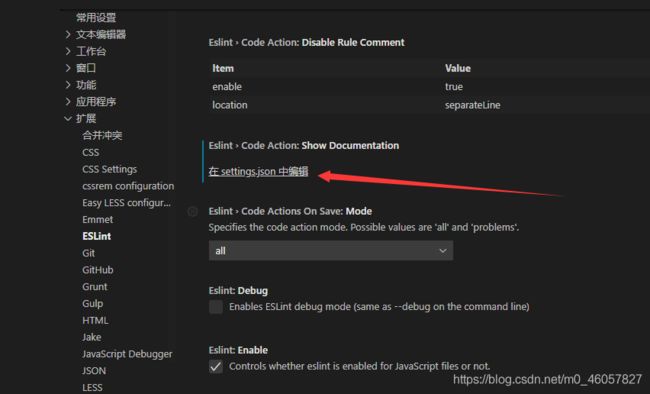Open CSS Settings in the sidebar
Screen dimensions: 650x394
point(109,169)
